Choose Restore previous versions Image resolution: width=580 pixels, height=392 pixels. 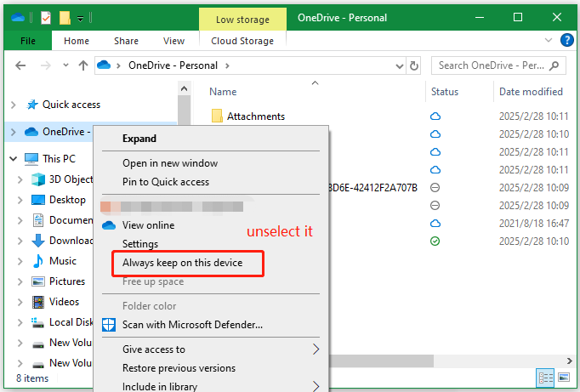tap(179, 368)
